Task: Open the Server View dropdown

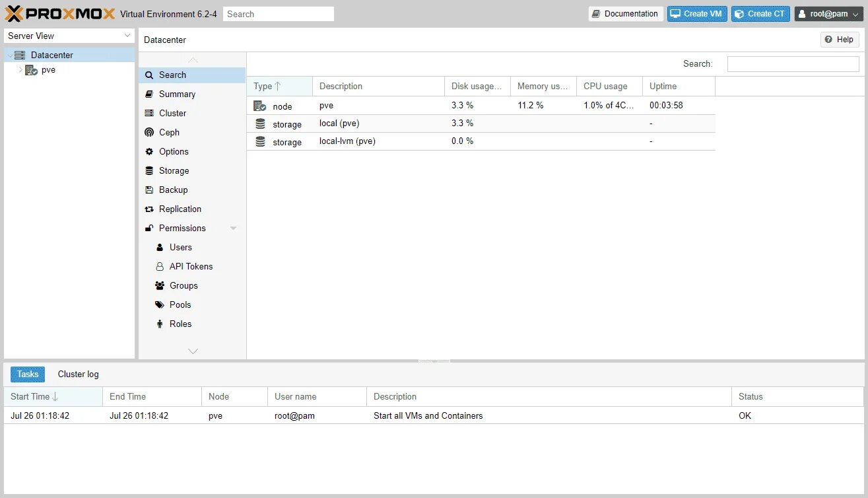Action: click(x=127, y=36)
